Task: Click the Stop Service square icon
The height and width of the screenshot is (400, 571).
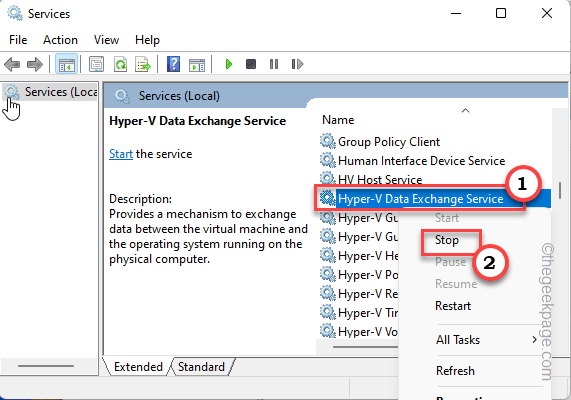Action: [x=251, y=64]
